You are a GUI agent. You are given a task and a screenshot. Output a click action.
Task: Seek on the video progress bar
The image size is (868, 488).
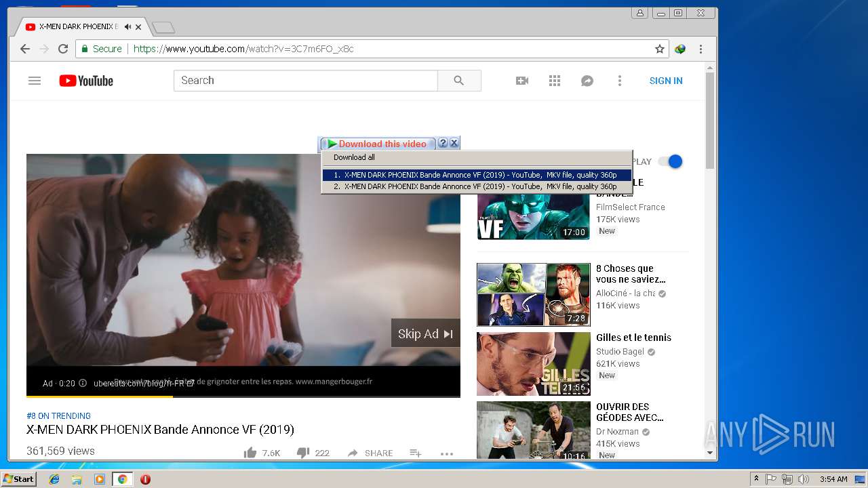point(243,396)
